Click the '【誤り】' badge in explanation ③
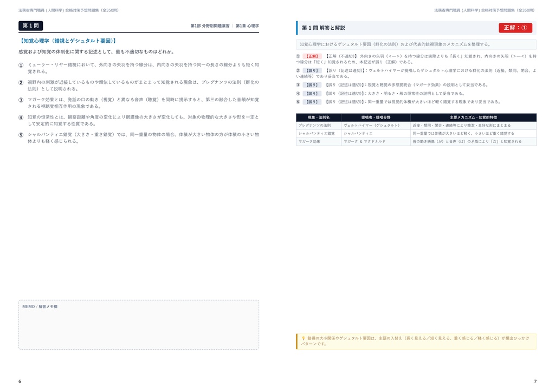 [x=312, y=85]
